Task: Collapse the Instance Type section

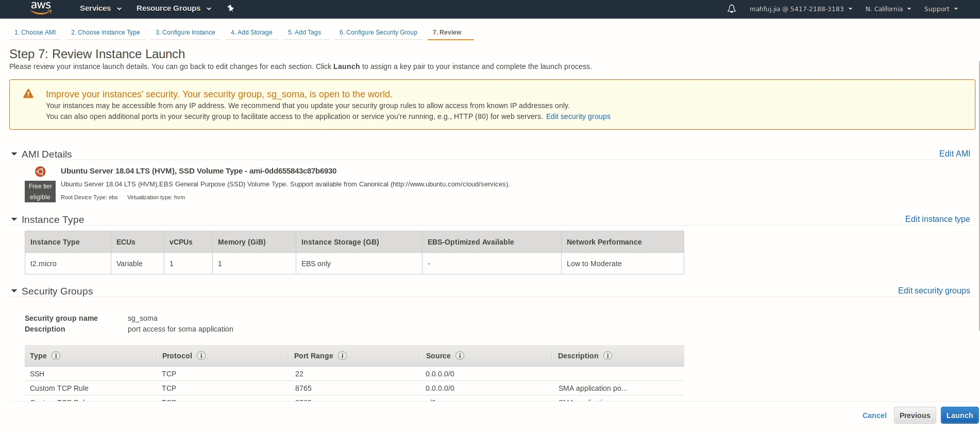Action: (x=14, y=219)
